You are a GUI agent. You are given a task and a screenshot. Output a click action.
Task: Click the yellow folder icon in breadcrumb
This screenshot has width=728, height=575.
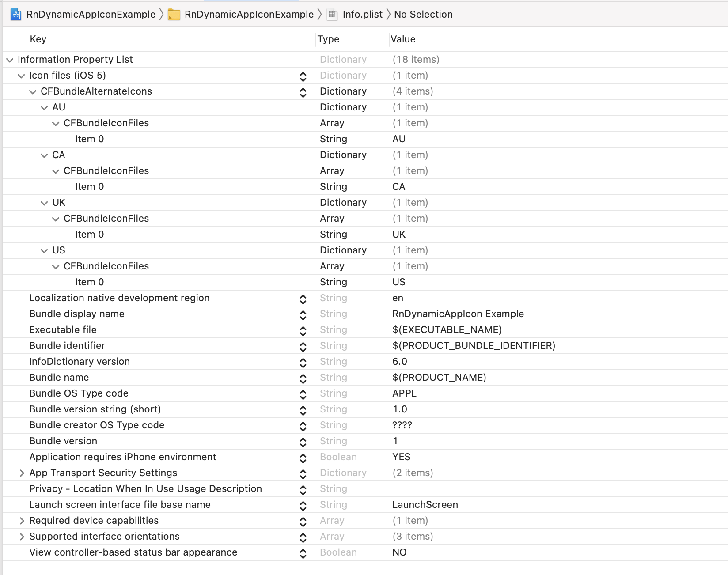[174, 15]
